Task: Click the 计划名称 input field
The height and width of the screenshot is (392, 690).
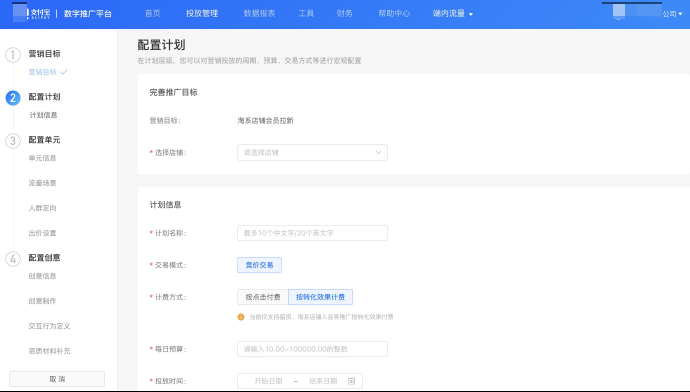Action: tap(312, 233)
